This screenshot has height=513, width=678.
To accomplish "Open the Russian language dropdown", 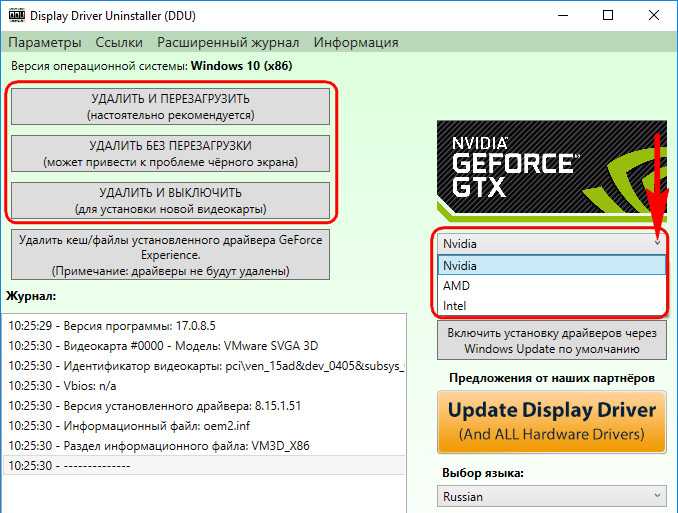I will coord(552,497).
